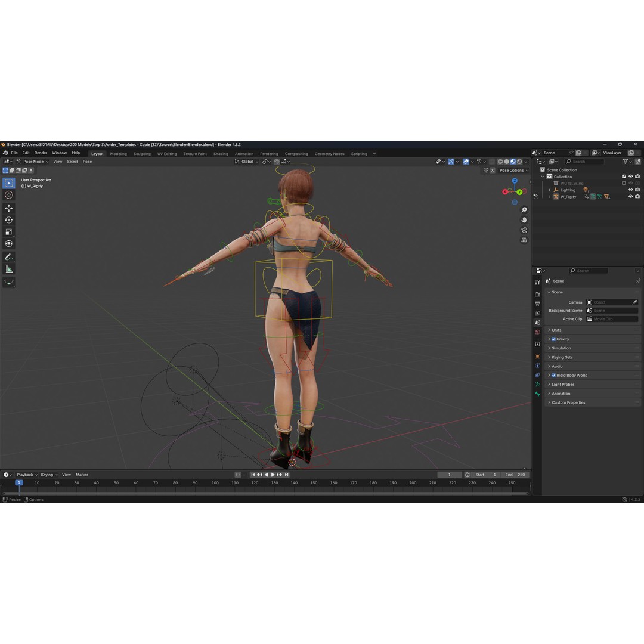Activate the Breakdowner pose tool
This screenshot has width=644, height=644.
click(8, 282)
